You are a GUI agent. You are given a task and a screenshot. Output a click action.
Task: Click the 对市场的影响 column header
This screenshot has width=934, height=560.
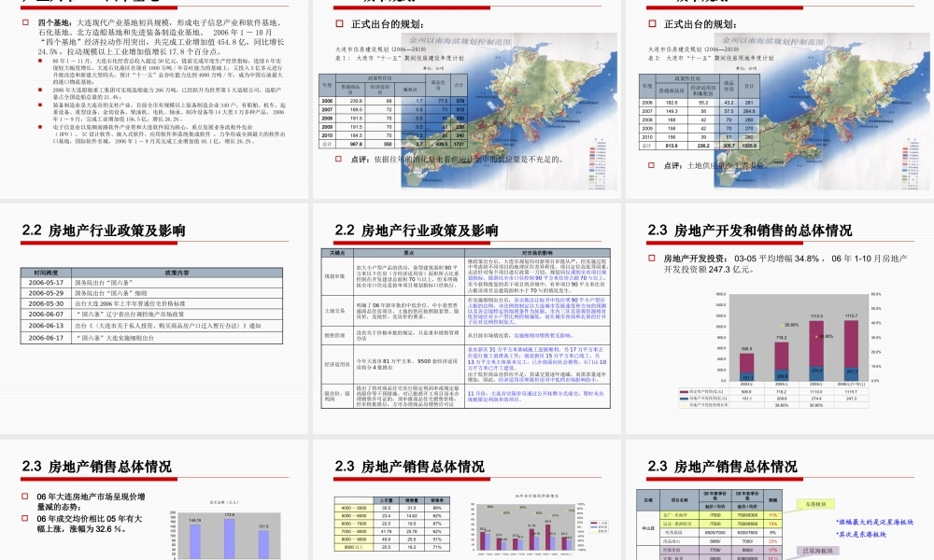coord(537,253)
